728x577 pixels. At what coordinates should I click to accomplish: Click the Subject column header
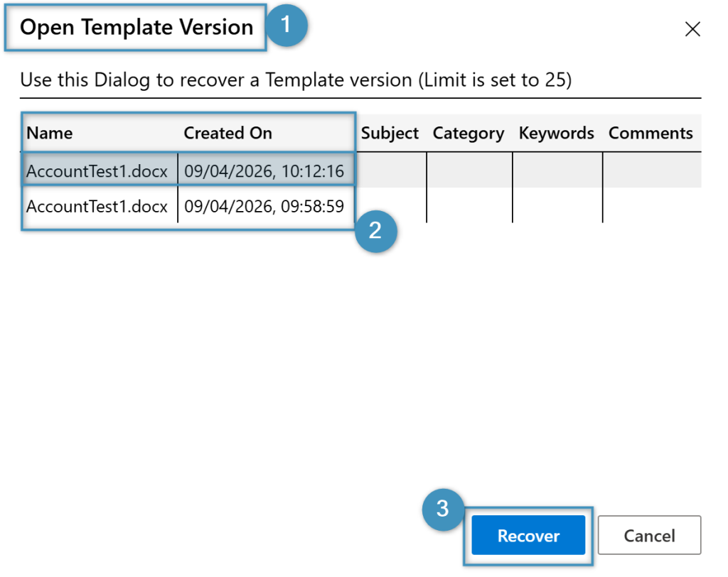pyautogui.click(x=390, y=133)
